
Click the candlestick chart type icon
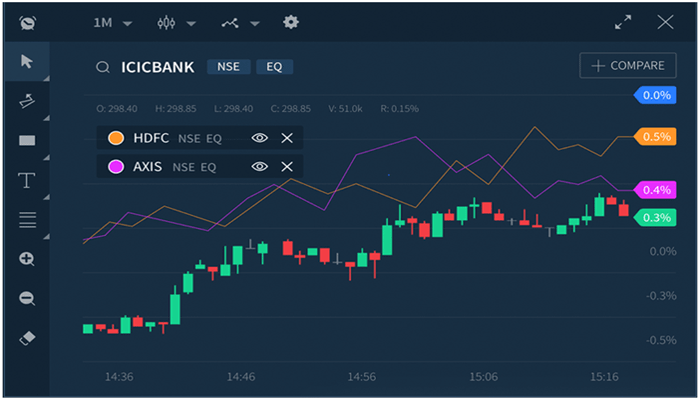166,23
